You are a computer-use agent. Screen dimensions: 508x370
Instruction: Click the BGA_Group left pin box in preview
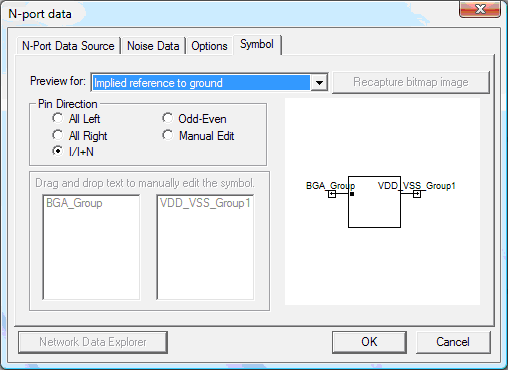tap(332, 194)
